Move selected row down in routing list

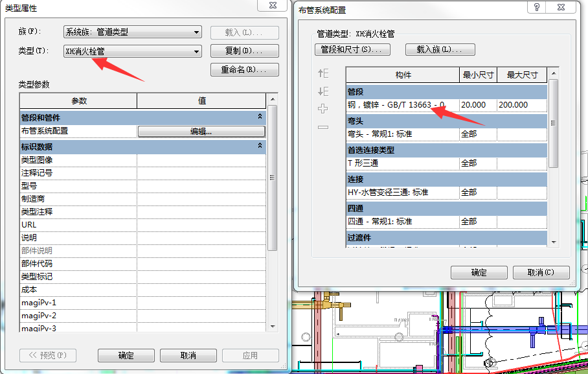[x=323, y=91]
